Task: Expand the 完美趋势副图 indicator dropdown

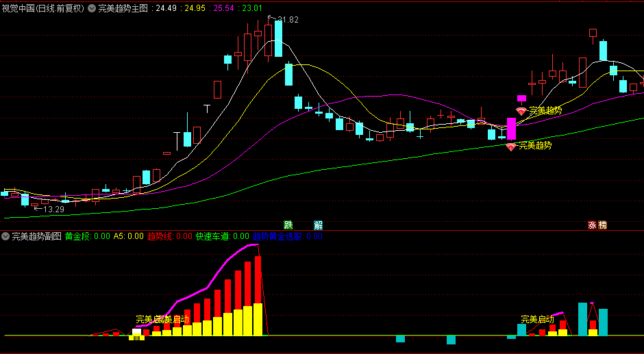Action: (5, 236)
